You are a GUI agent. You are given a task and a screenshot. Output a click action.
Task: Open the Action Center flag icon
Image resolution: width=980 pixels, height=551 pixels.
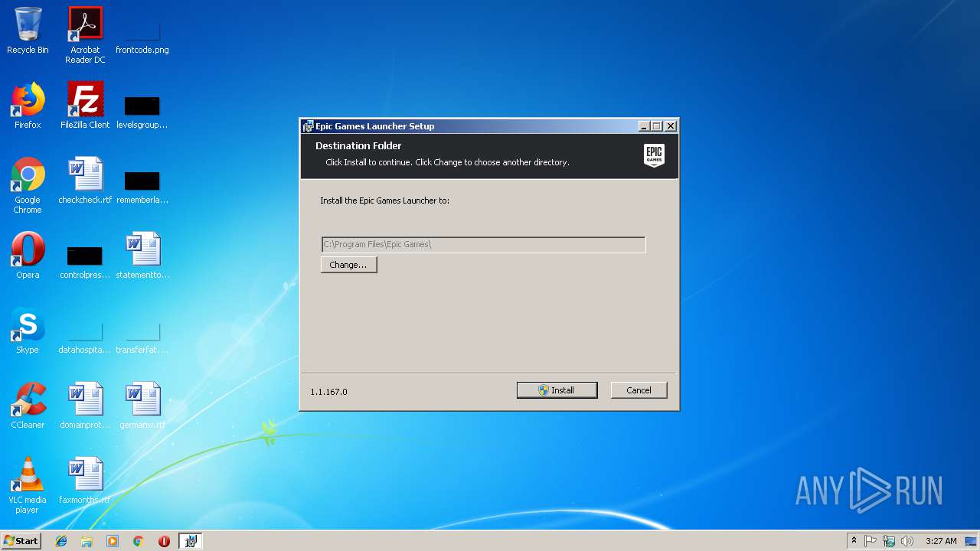click(x=871, y=541)
